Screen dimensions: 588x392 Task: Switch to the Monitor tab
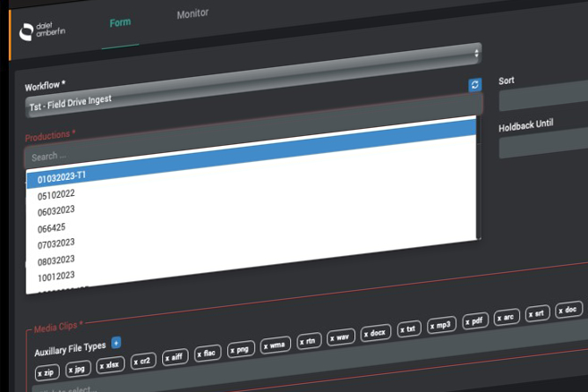pyautogui.click(x=192, y=14)
